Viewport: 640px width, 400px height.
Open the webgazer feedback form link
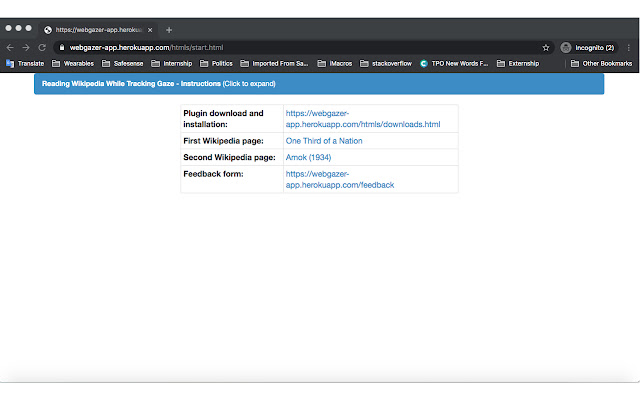(x=340, y=180)
